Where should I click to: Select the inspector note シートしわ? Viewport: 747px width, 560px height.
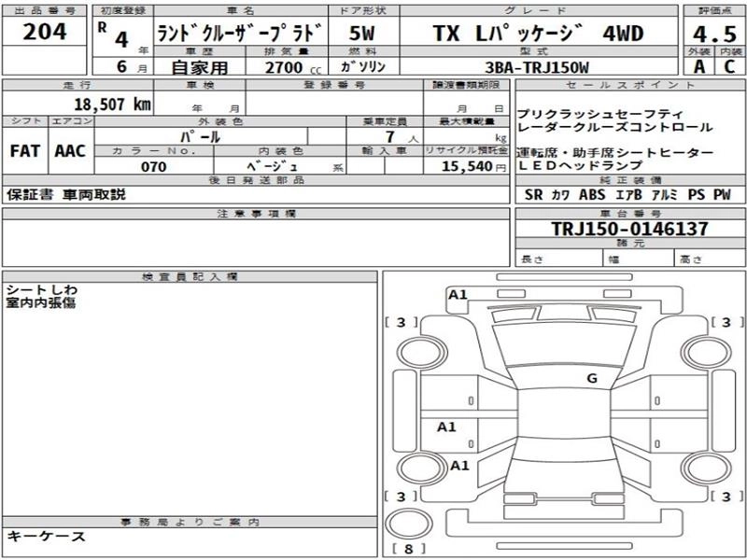42,289
